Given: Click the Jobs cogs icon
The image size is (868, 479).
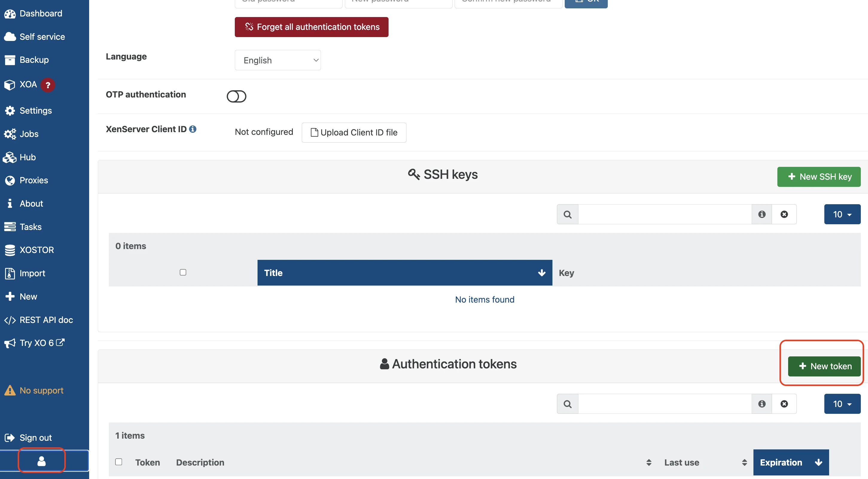Looking at the screenshot, I should (x=10, y=134).
